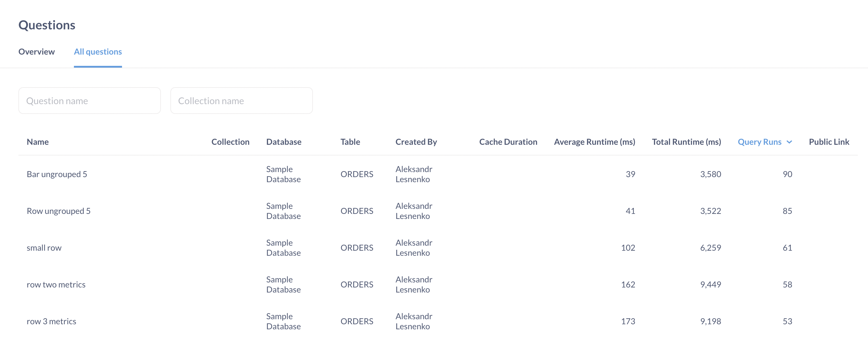Open the small row question
The width and height of the screenshot is (868, 337).
coord(44,247)
